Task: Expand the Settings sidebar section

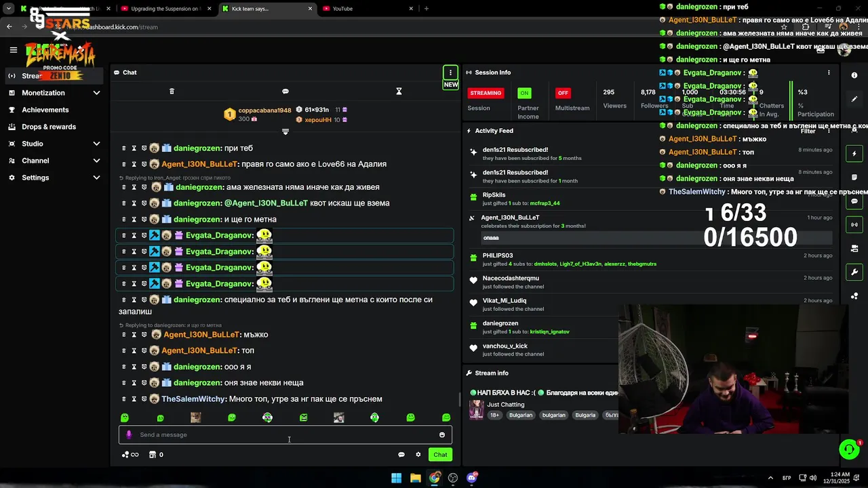Action: click(x=96, y=178)
